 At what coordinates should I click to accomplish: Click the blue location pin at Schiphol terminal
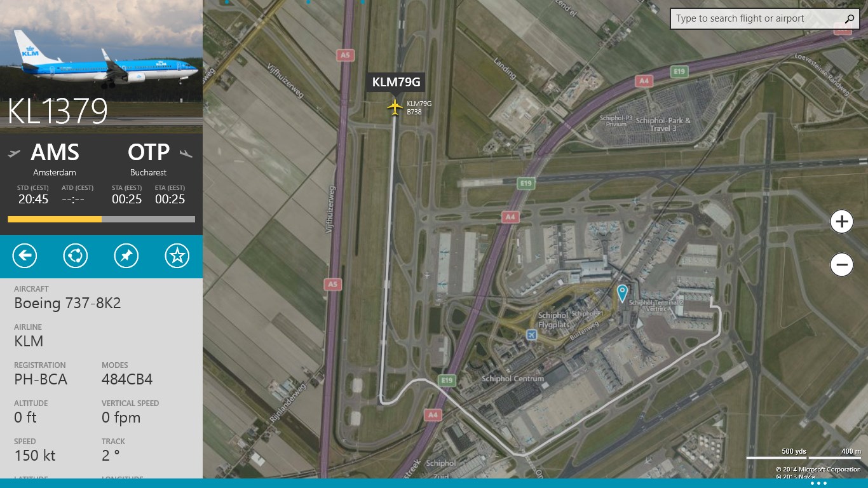622,293
